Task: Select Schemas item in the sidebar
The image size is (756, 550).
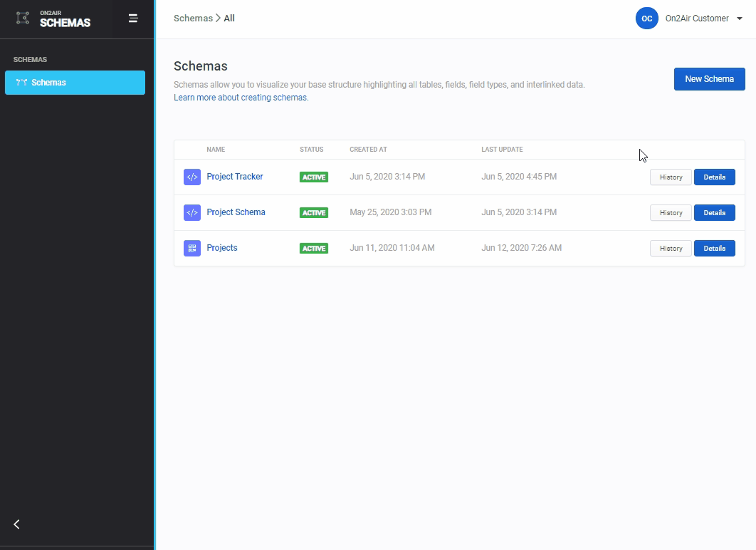Action: coord(75,83)
